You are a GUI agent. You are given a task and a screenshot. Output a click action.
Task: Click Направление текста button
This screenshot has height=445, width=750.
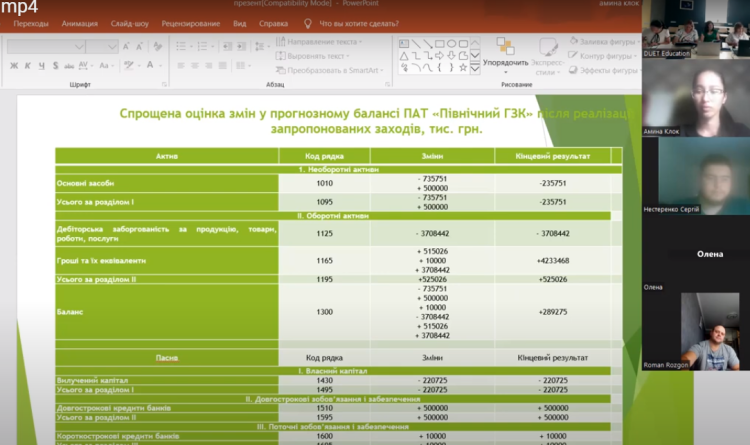tap(320, 42)
